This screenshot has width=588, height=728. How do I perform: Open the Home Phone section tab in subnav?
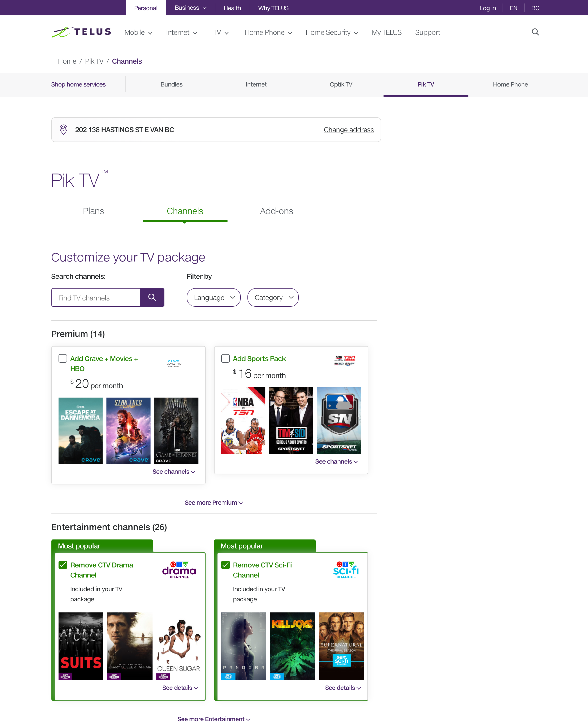tap(510, 84)
